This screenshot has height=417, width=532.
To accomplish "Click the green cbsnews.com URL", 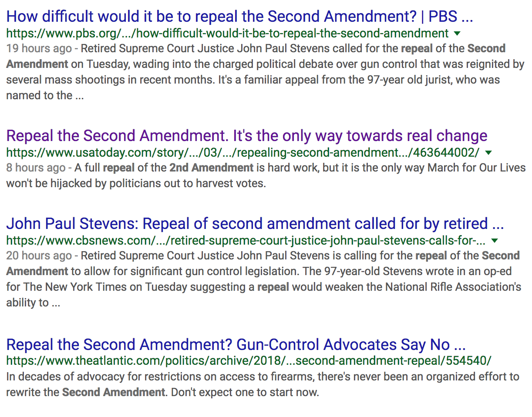I will point(246,241).
